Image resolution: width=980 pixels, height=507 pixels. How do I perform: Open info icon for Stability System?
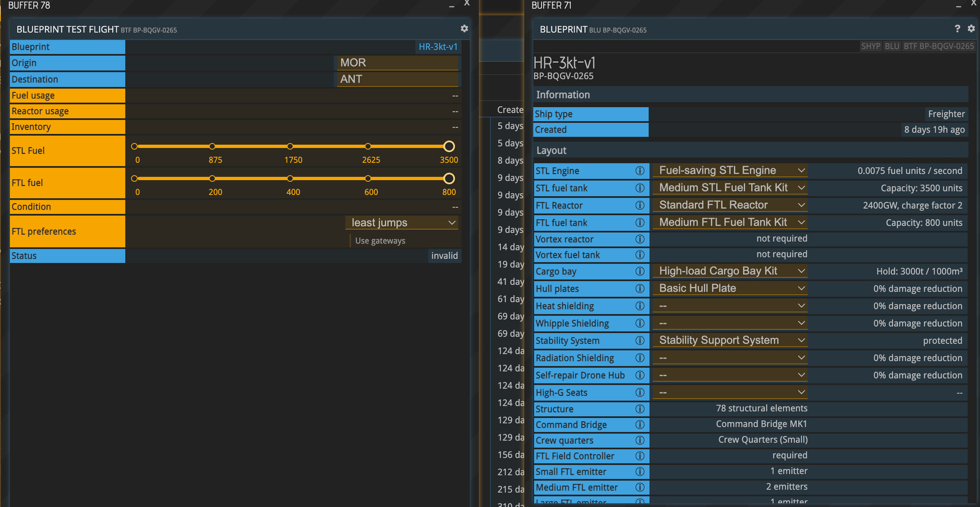[x=640, y=341]
